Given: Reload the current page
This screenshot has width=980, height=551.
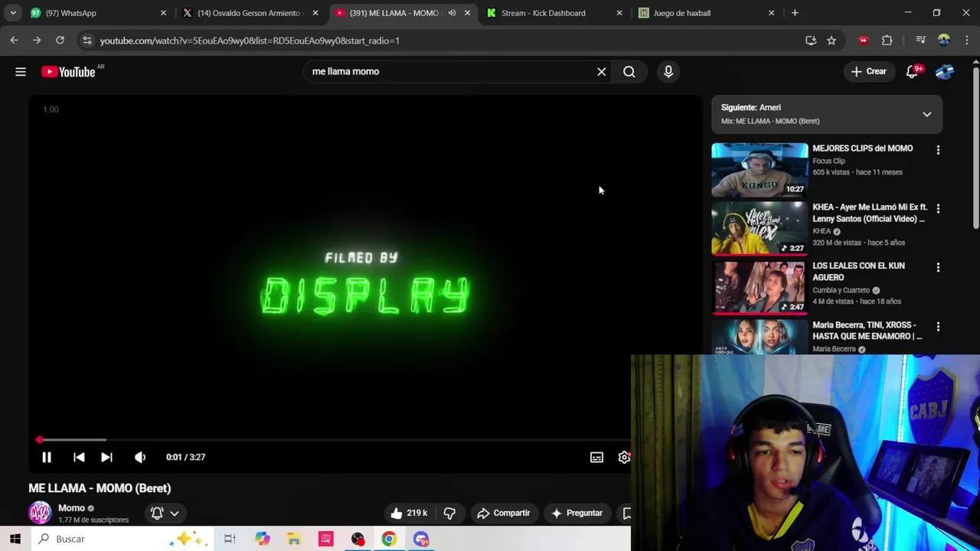Looking at the screenshot, I should (60, 41).
